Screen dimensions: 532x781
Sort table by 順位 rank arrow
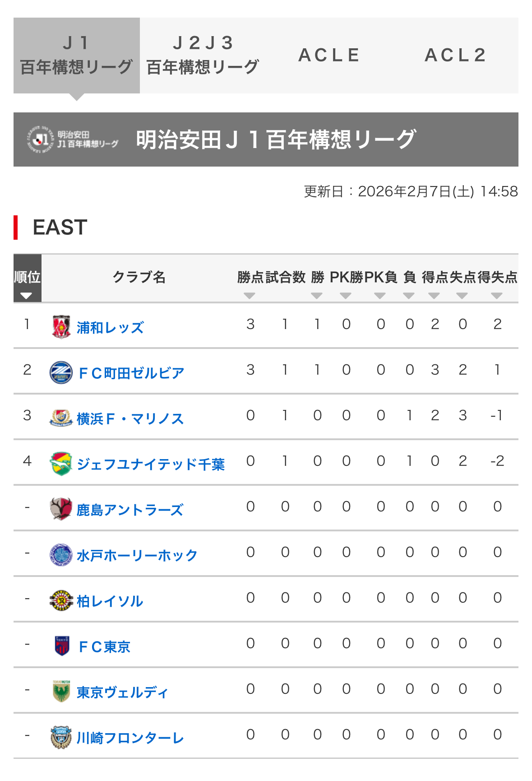26,296
